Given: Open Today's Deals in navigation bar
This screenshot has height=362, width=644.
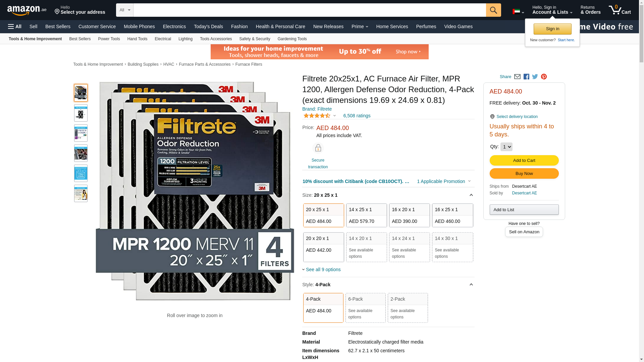Looking at the screenshot, I should [208, 26].
